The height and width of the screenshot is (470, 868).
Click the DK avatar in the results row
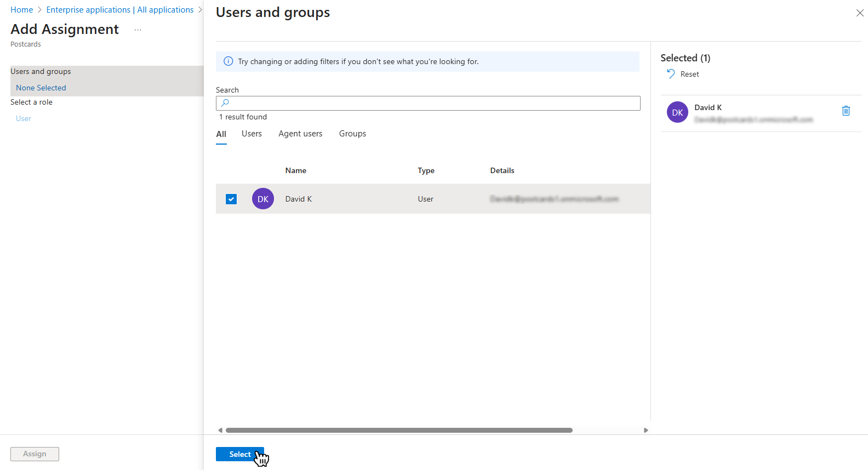[263, 199]
